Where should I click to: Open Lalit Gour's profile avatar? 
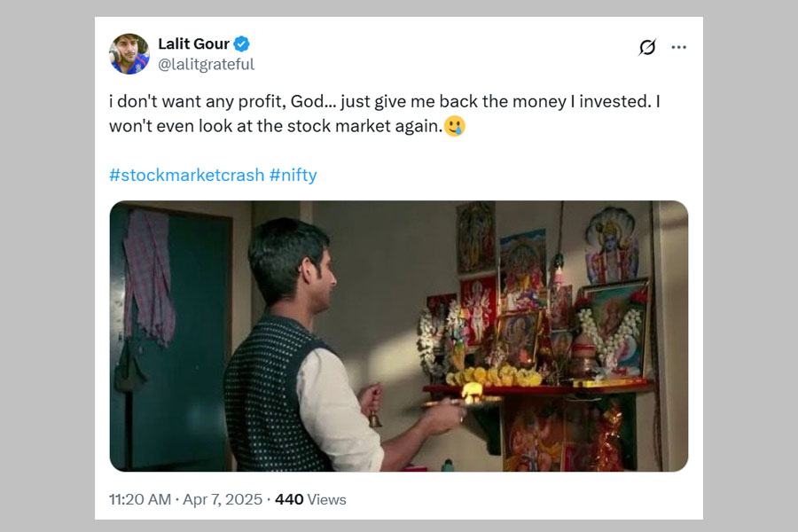(x=129, y=54)
